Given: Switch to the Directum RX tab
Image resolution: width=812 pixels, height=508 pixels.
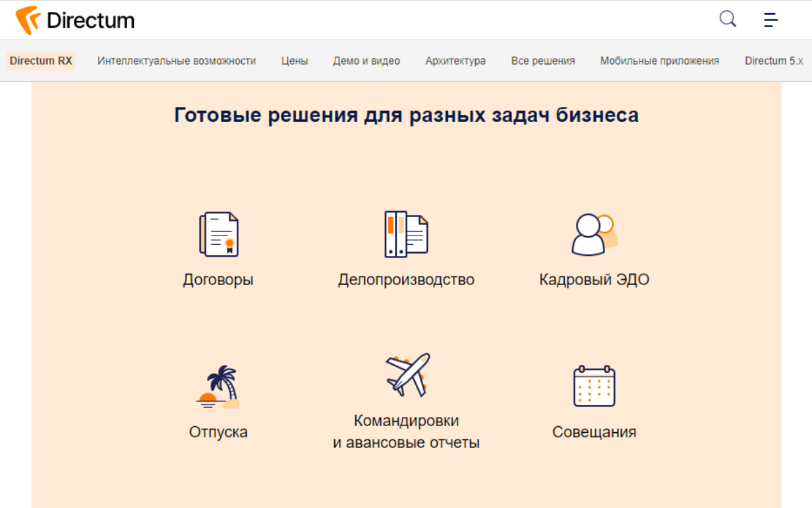Looking at the screenshot, I should 40,60.
